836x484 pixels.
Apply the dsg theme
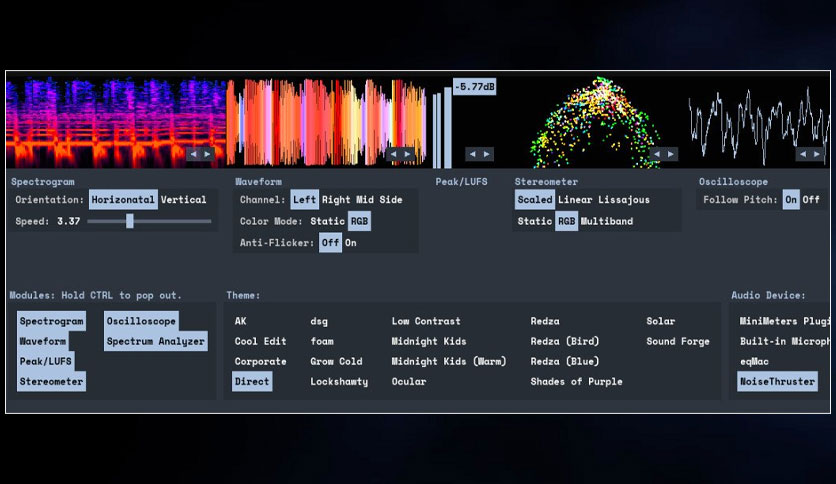point(319,321)
